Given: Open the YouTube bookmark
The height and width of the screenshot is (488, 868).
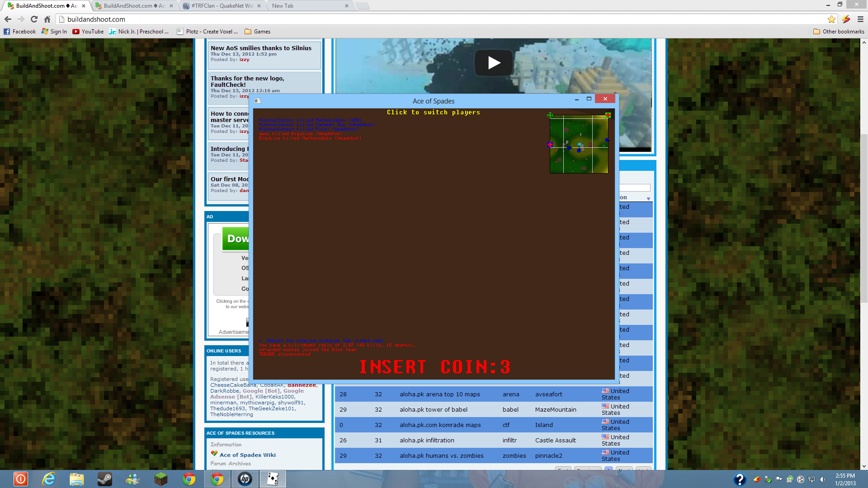Looking at the screenshot, I should click(88, 32).
